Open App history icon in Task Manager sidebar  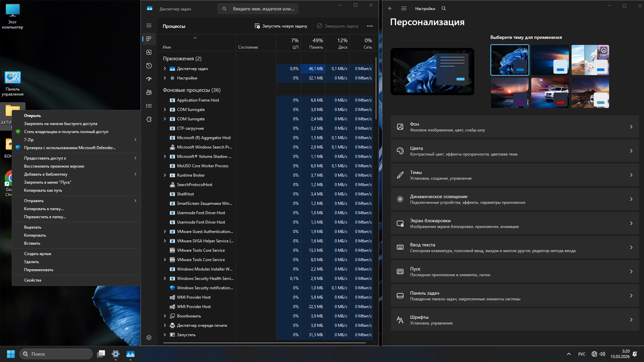149,66
